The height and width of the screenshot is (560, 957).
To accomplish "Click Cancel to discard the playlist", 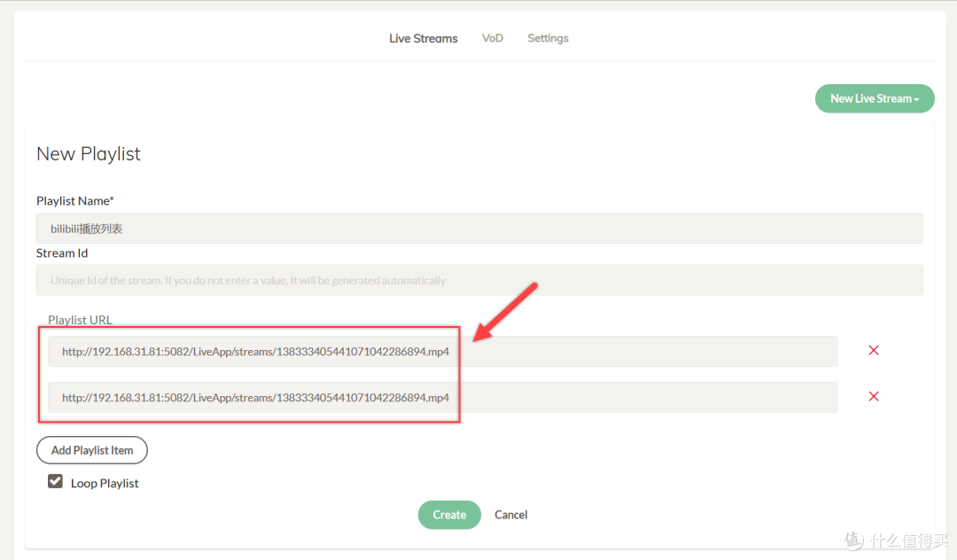I will pyautogui.click(x=511, y=515).
